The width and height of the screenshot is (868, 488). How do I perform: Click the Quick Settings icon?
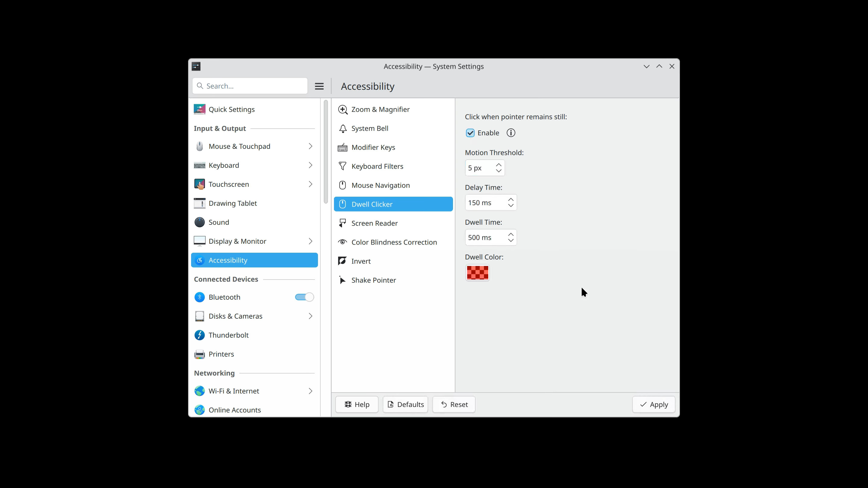[200, 109]
